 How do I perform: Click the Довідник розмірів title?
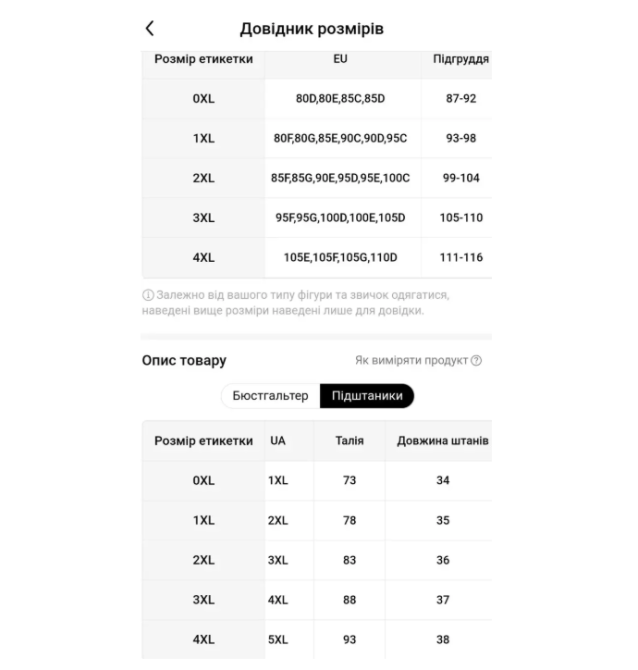[x=312, y=29]
